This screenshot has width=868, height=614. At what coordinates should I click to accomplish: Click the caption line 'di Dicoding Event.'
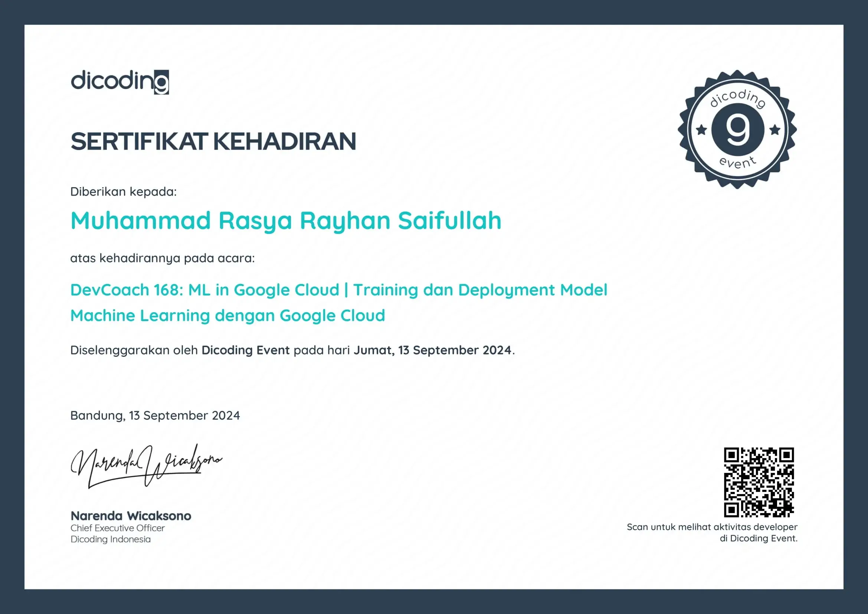(x=759, y=538)
